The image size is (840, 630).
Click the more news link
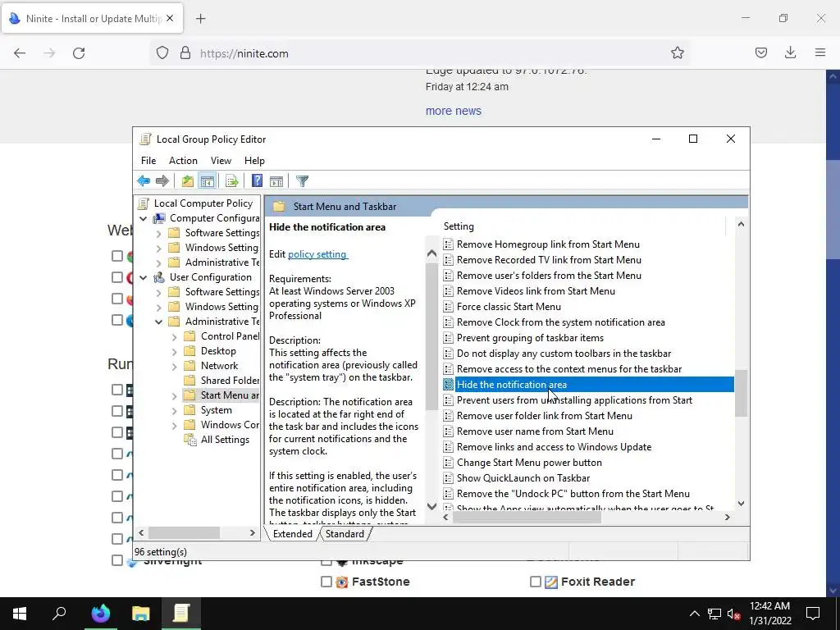[x=453, y=111]
